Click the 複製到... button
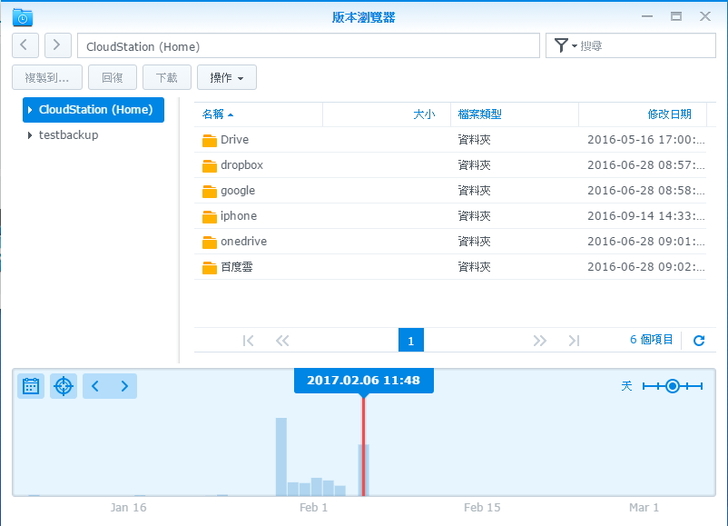 pos(47,78)
